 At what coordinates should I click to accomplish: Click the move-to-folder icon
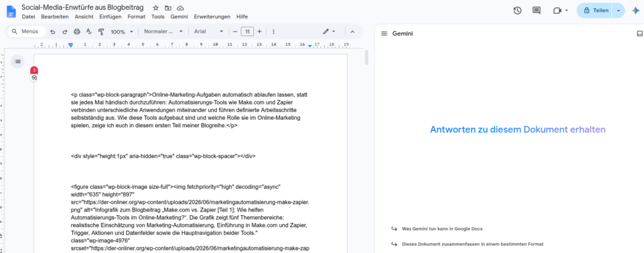coord(167,8)
